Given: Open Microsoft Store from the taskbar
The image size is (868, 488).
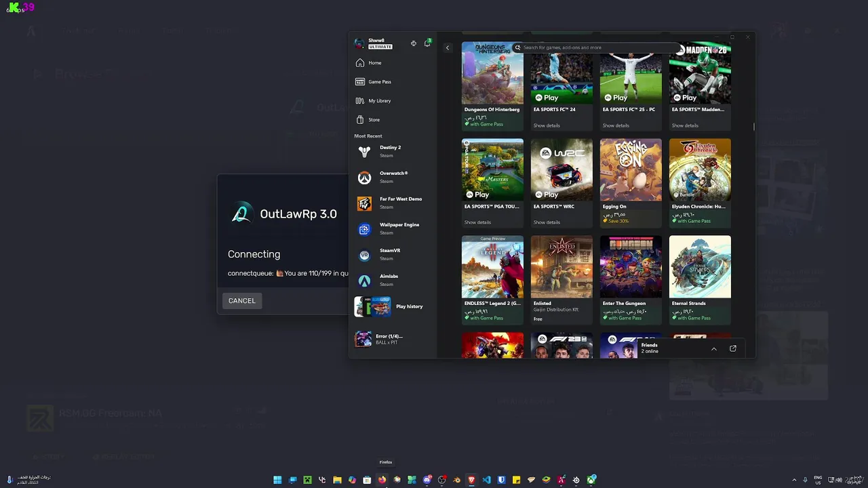Looking at the screenshot, I should click(x=367, y=480).
